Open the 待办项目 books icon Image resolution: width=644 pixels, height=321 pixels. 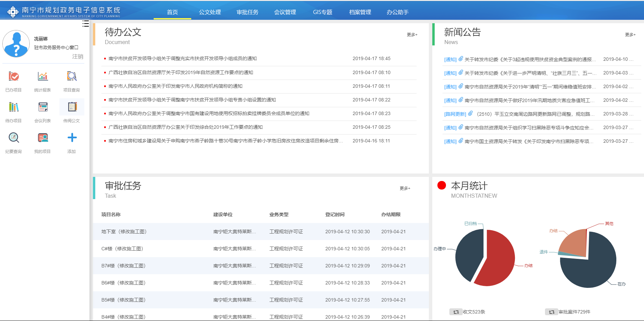pos(14,107)
